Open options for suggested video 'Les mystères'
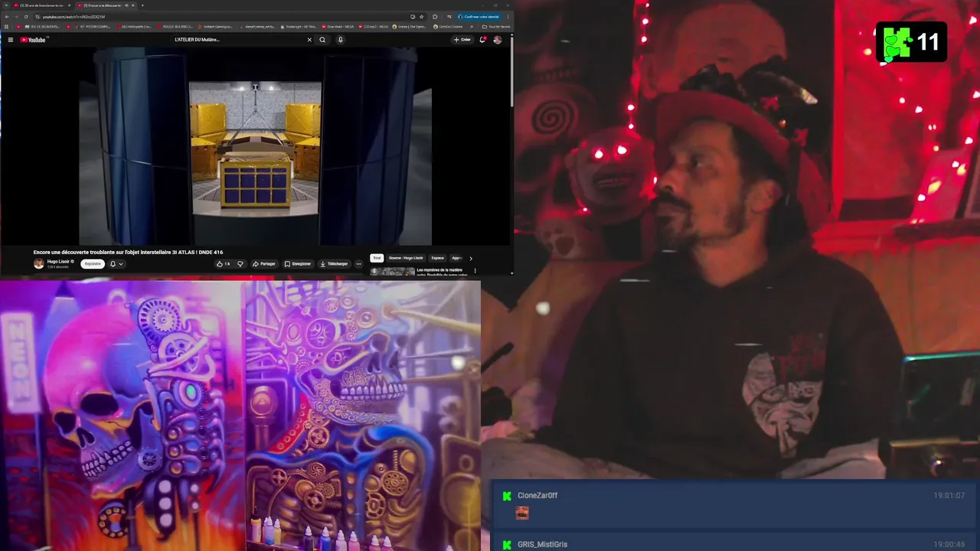The height and width of the screenshot is (551, 980). [x=475, y=270]
